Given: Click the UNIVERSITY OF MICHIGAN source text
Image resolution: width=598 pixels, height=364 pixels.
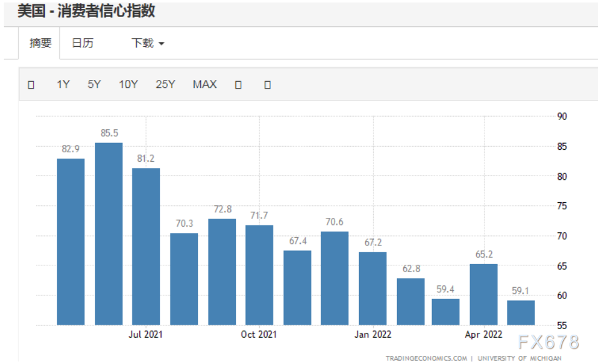Looking at the screenshot, I should click(x=519, y=358).
